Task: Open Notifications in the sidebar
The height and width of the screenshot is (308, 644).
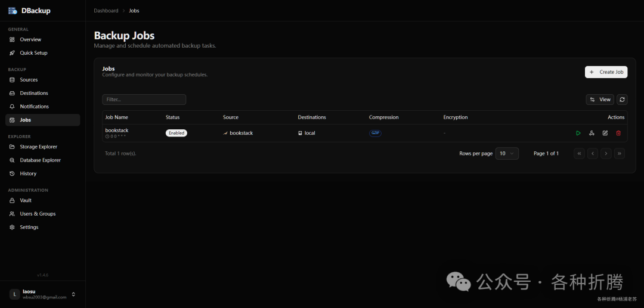Action: 42,106
